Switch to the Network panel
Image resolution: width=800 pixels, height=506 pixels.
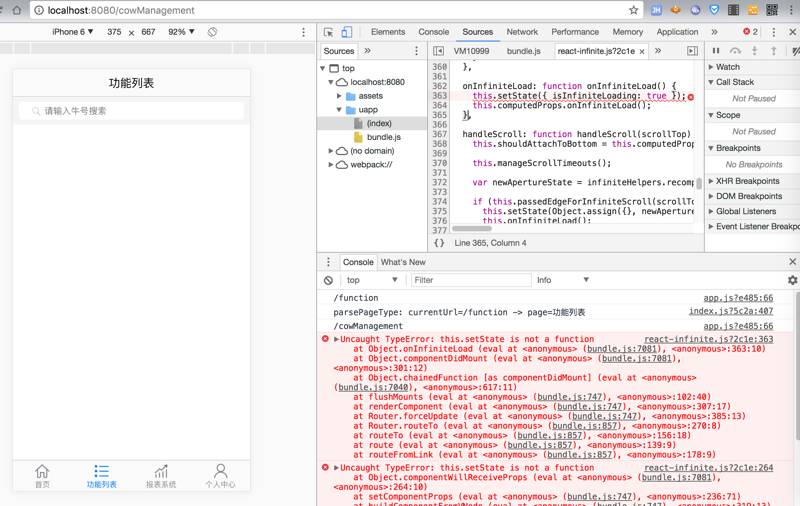coord(522,32)
